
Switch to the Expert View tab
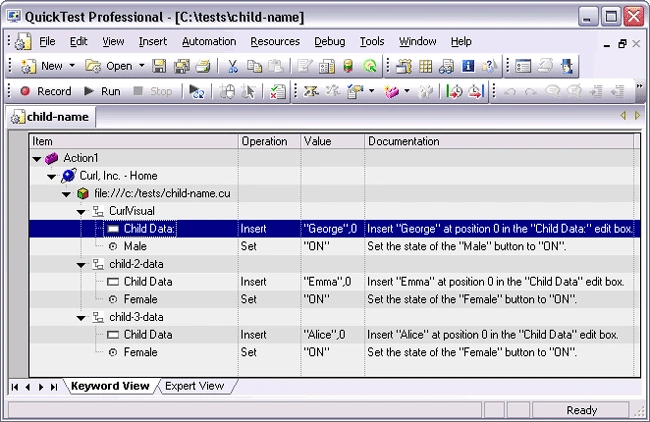coord(194,386)
